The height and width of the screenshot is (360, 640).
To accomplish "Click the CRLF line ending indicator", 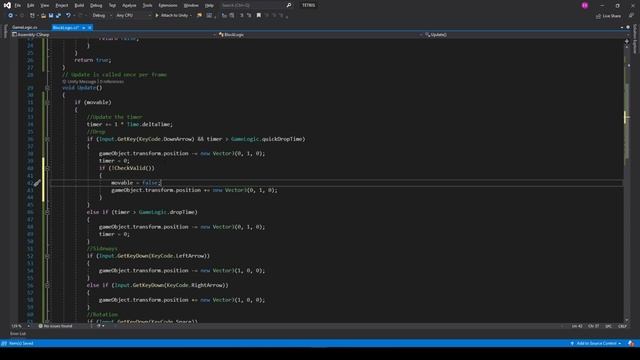I will [622, 326].
